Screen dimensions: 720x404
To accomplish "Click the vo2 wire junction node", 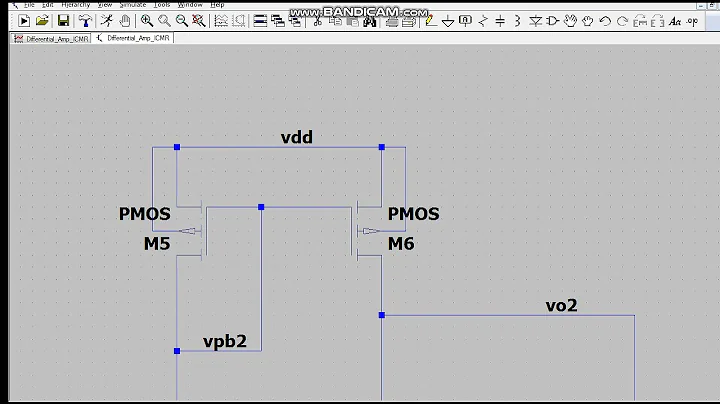I will 382,315.
